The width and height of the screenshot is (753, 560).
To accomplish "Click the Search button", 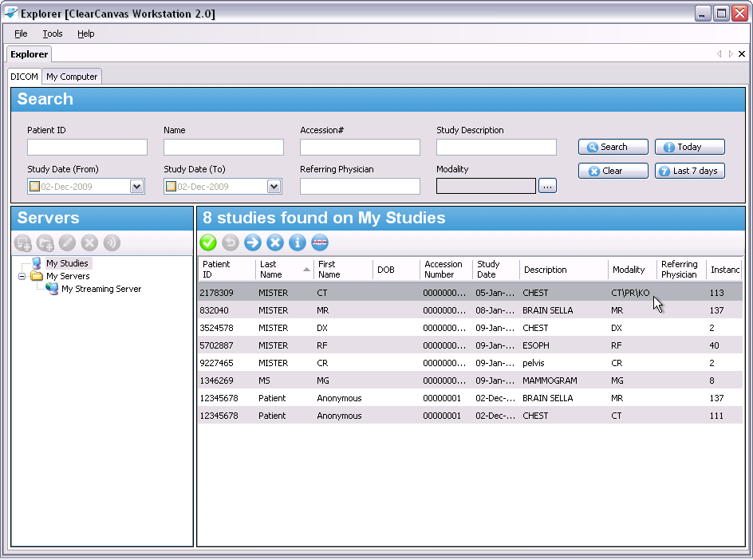I will [x=613, y=147].
